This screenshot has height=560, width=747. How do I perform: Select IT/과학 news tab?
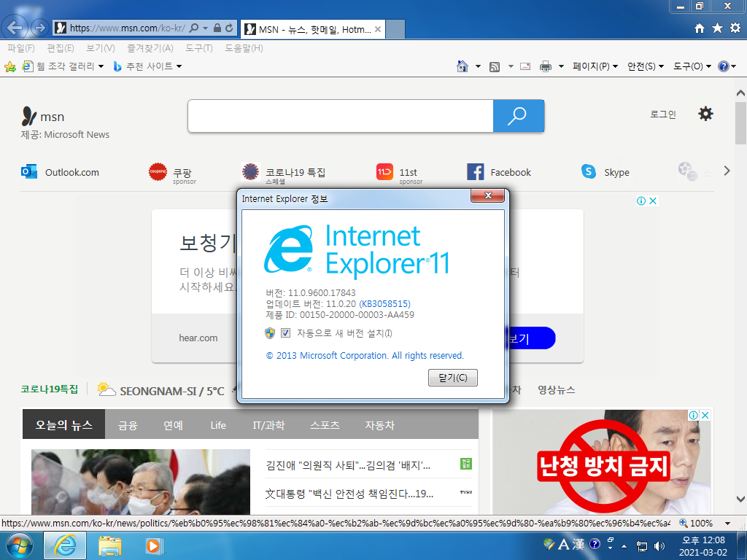268,425
